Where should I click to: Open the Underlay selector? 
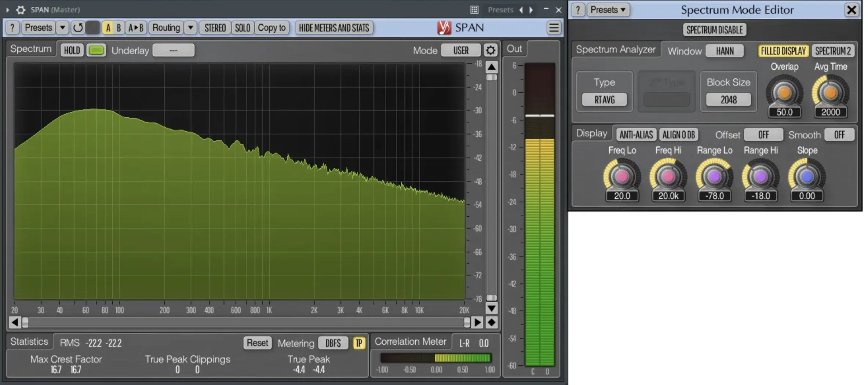pyautogui.click(x=173, y=50)
